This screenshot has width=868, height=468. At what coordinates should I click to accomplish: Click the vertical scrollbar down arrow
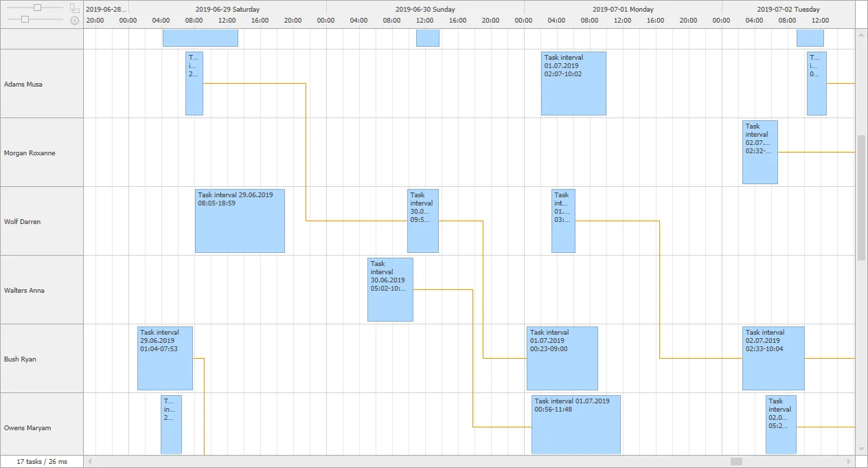pos(862,449)
